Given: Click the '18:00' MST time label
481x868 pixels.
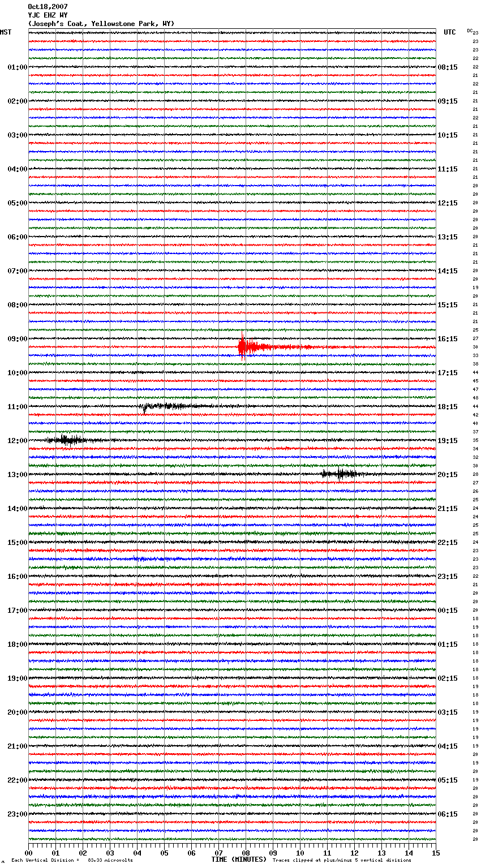Looking at the screenshot, I should [17, 644].
